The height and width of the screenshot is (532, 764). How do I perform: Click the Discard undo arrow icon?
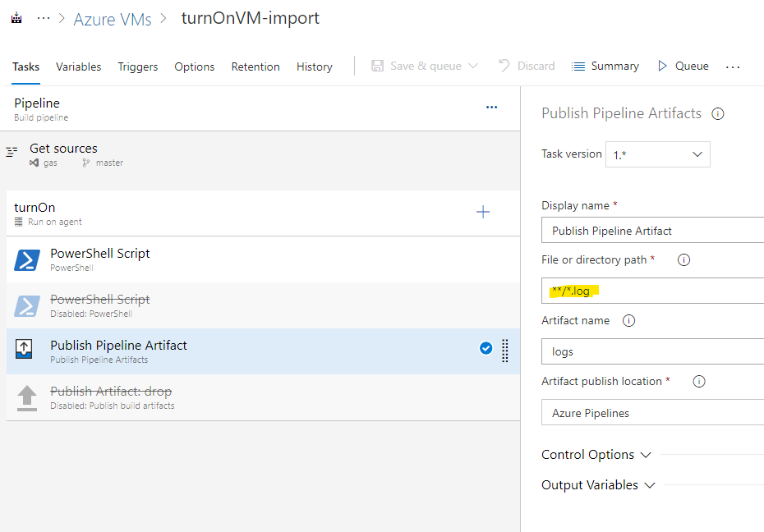(504, 65)
